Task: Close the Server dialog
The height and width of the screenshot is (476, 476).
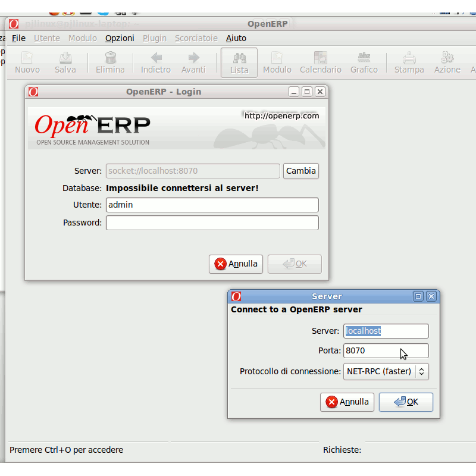Action: [431, 296]
